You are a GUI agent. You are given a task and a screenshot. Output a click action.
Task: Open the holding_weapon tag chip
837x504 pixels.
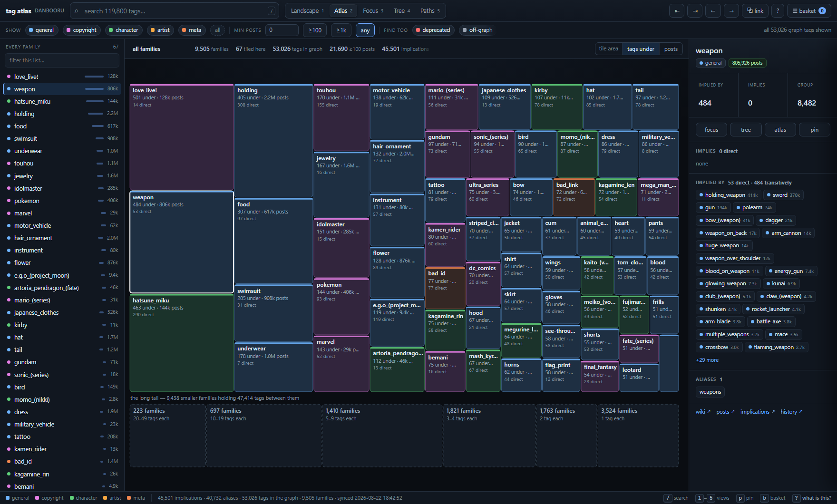click(x=728, y=195)
